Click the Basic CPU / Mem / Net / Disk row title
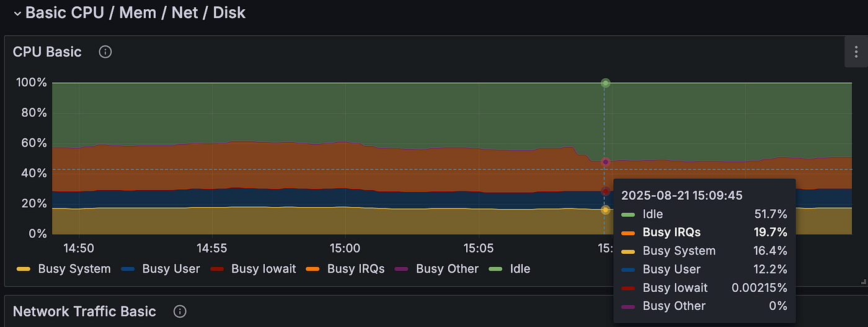 click(136, 12)
